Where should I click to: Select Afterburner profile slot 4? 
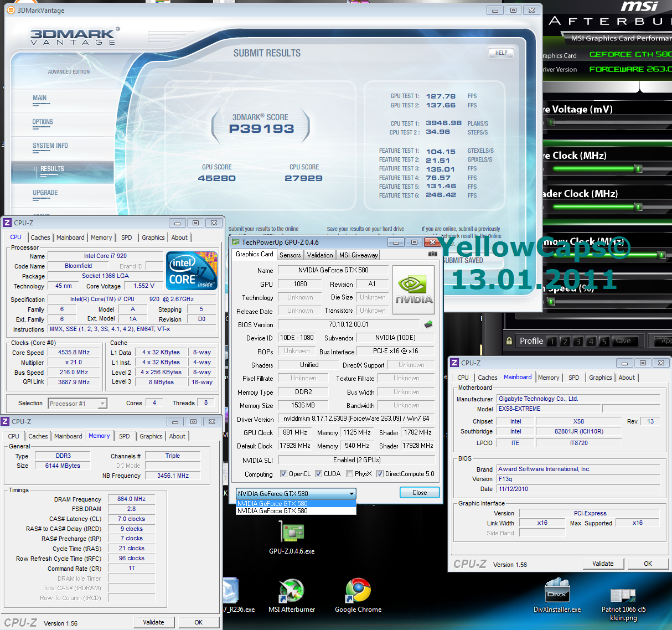point(591,342)
